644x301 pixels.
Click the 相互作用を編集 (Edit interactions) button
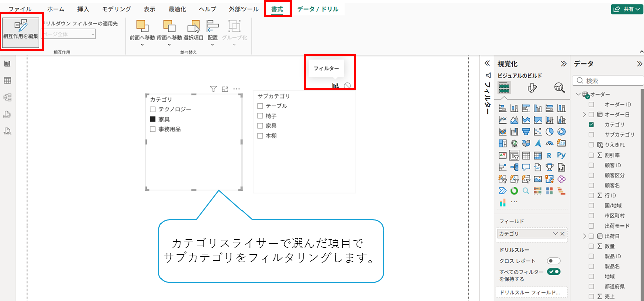21,30
